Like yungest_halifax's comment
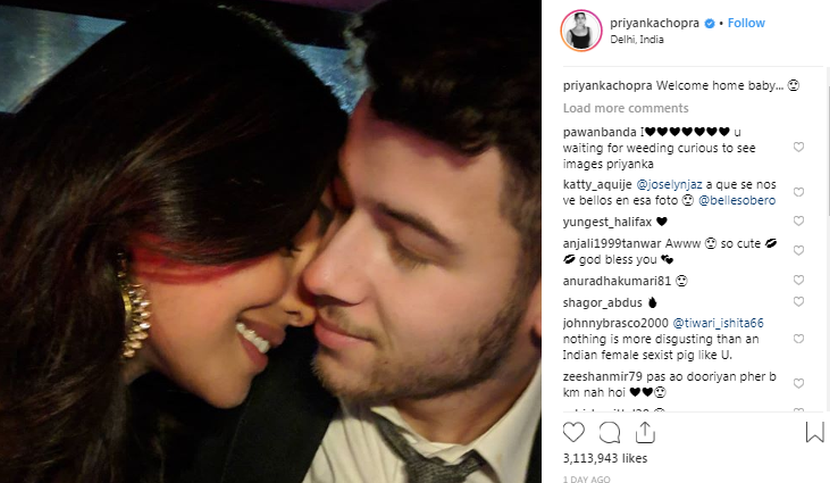This screenshot has height=483, width=830. tap(799, 220)
